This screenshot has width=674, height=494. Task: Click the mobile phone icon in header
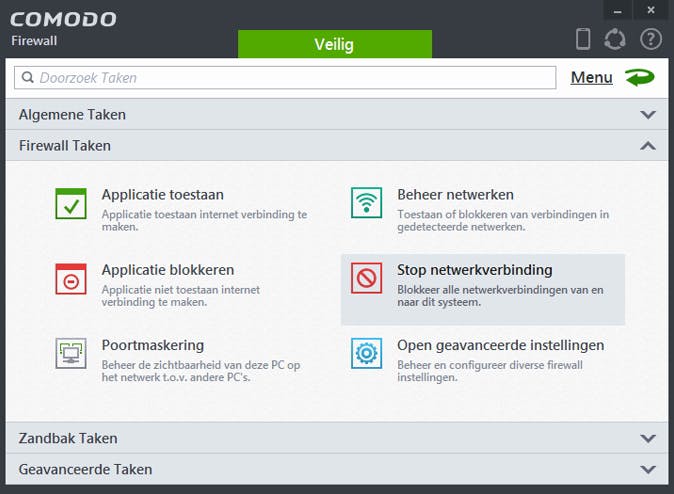[584, 39]
